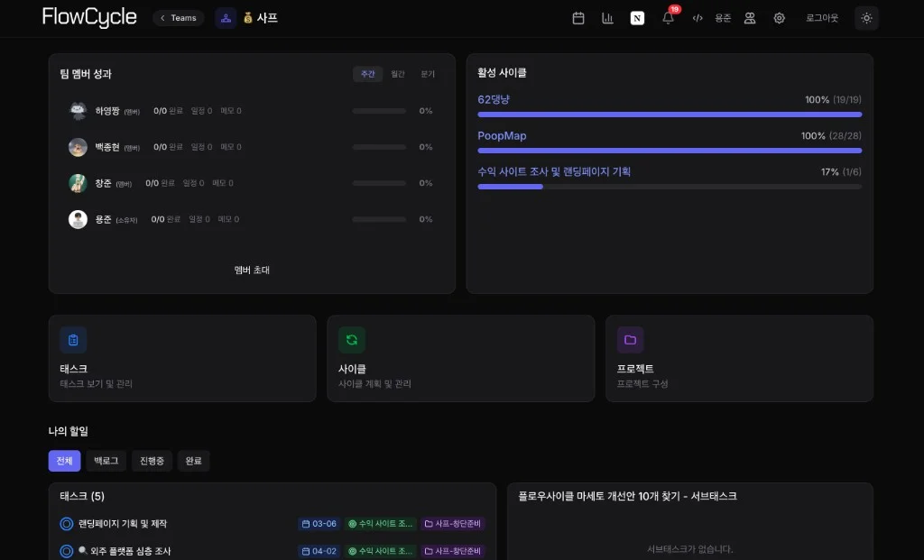Open the members icon next to settings

(x=750, y=18)
